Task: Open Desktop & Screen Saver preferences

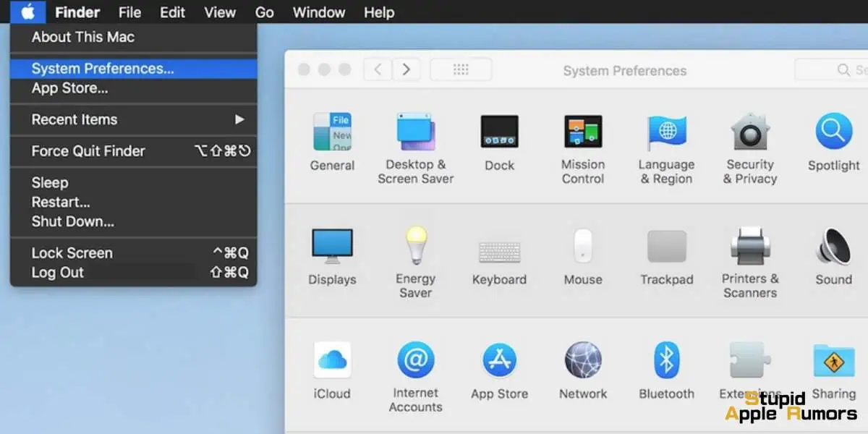Action: 415,148
